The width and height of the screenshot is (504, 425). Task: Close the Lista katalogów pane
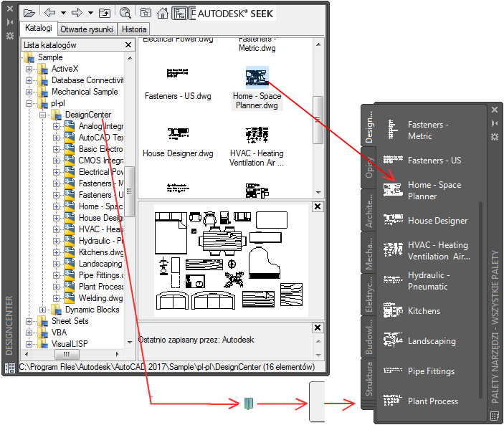128,45
